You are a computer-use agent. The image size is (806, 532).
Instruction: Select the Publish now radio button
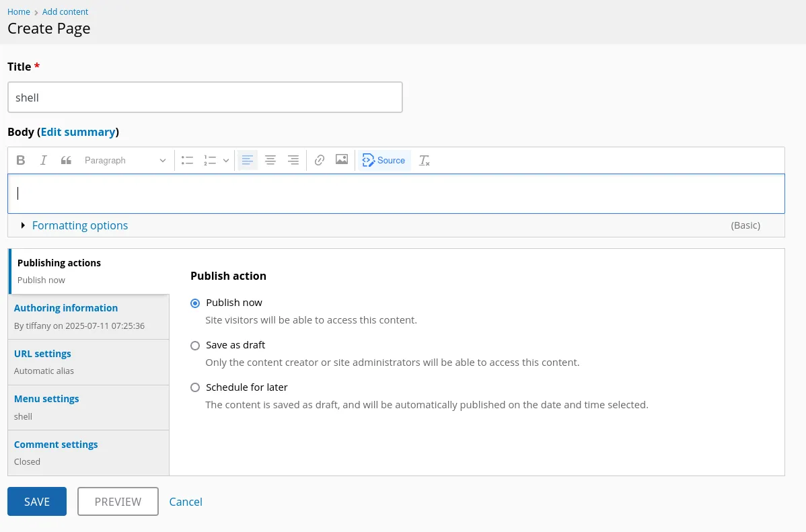195,303
